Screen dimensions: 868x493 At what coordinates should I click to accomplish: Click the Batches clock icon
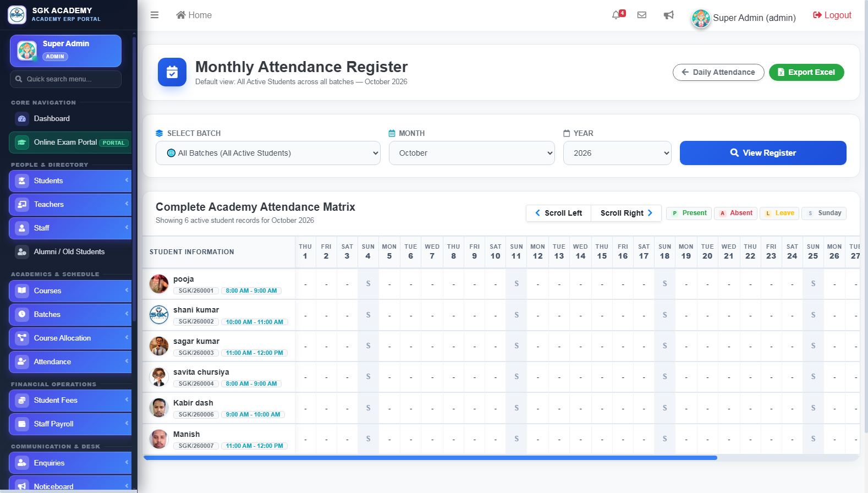click(x=22, y=314)
